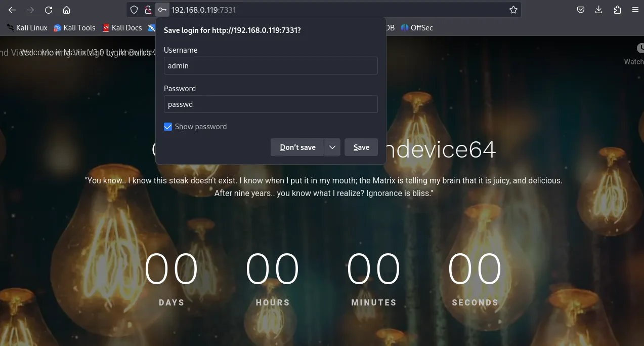Open the Kali Docs bookmark
Screen dimensions: 644x346
click(122, 28)
